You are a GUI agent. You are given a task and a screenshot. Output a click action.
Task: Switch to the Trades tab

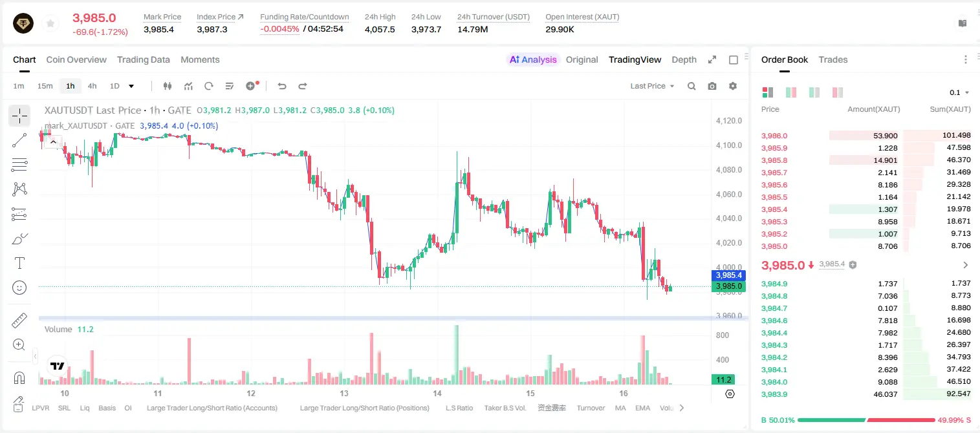pos(833,59)
